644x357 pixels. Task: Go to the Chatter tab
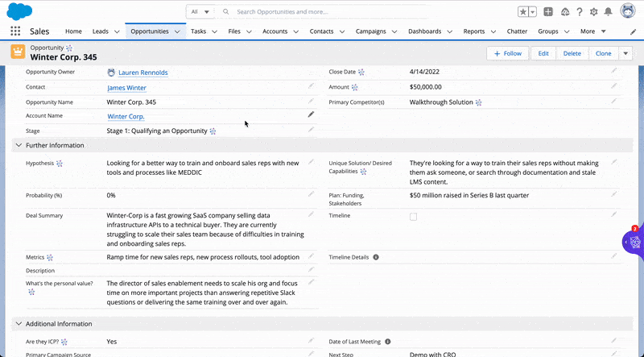tap(517, 31)
